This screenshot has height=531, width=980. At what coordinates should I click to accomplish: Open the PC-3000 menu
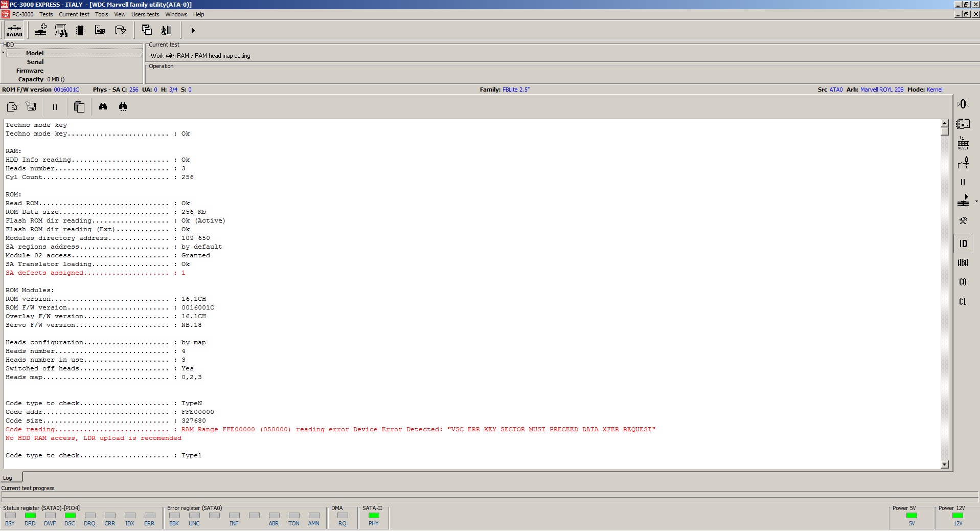click(x=22, y=14)
